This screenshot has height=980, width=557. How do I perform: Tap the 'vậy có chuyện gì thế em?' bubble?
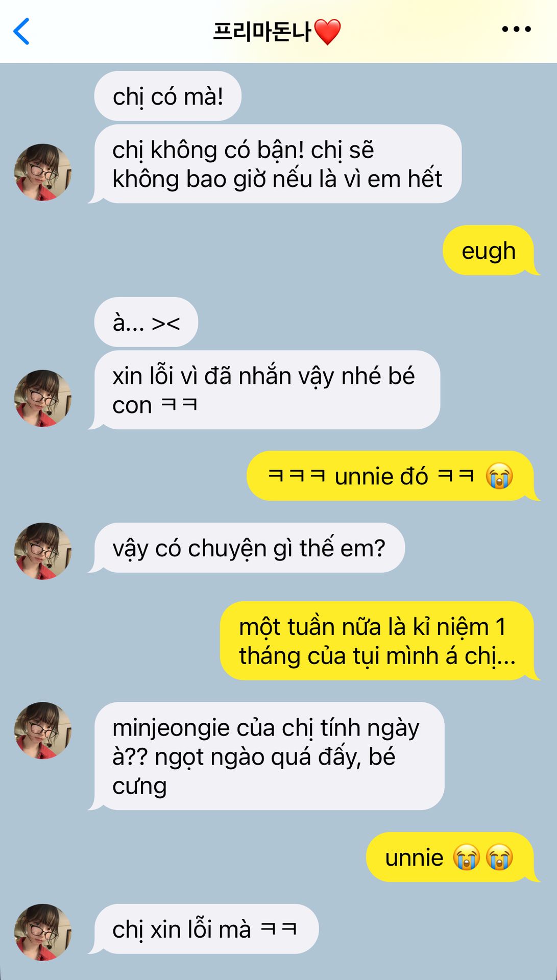(248, 548)
